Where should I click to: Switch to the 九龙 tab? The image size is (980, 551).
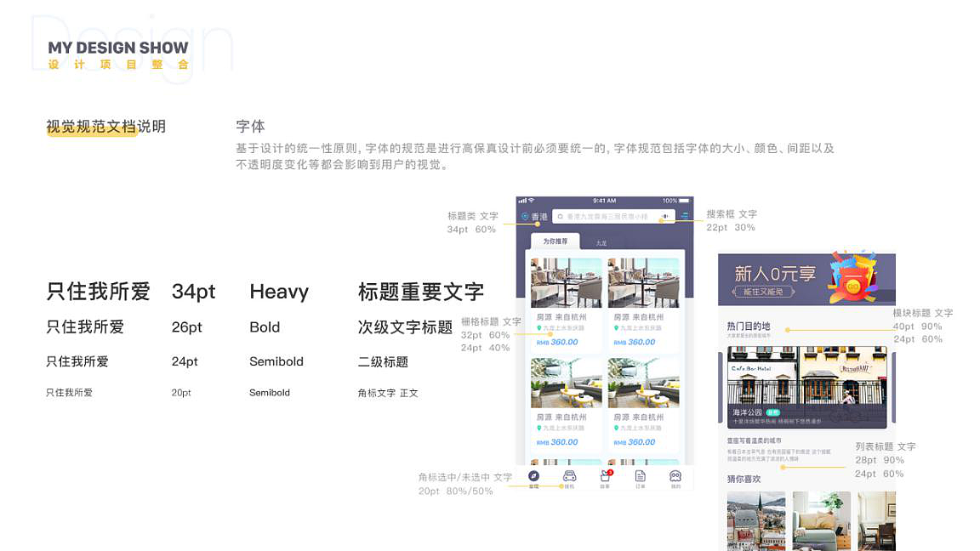(x=601, y=243)
